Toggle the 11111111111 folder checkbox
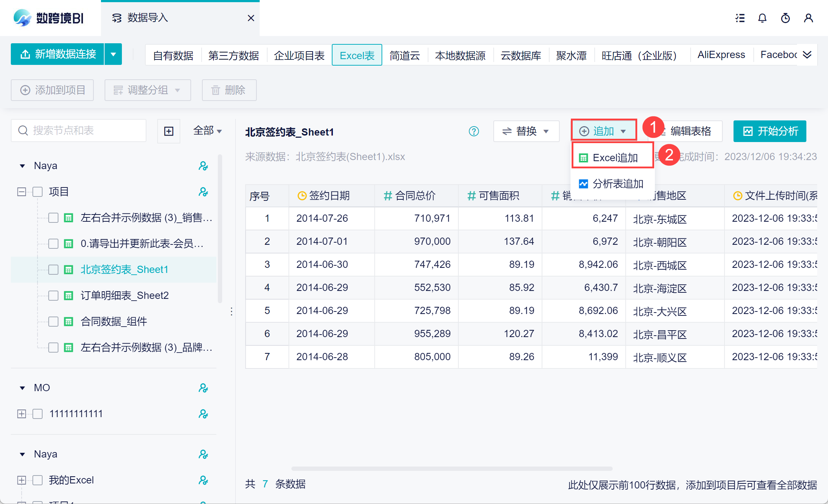The height and width of the screenshot is (504, 828). (x=38, y=414)
